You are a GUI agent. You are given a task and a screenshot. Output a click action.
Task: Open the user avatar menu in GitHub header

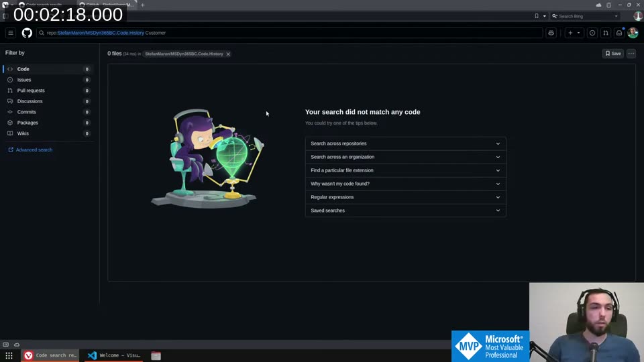633,33
